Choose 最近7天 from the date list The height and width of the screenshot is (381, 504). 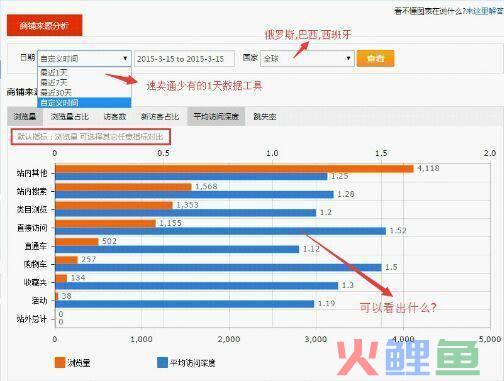(x=85, y=82)
